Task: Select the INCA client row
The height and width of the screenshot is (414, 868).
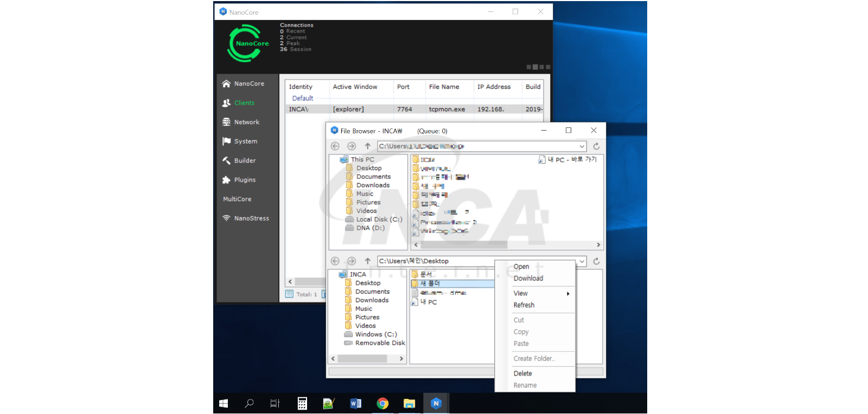Action: [x=415, y=109]
